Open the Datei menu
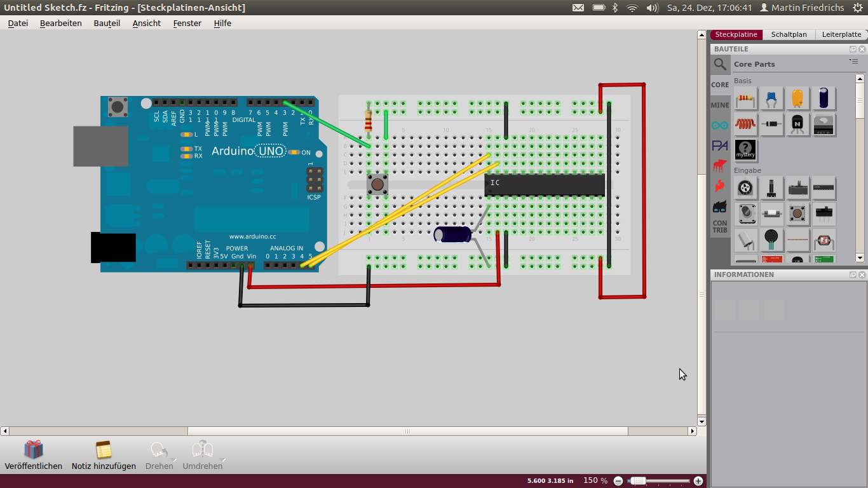868x488 pixels. click(18, 23)
